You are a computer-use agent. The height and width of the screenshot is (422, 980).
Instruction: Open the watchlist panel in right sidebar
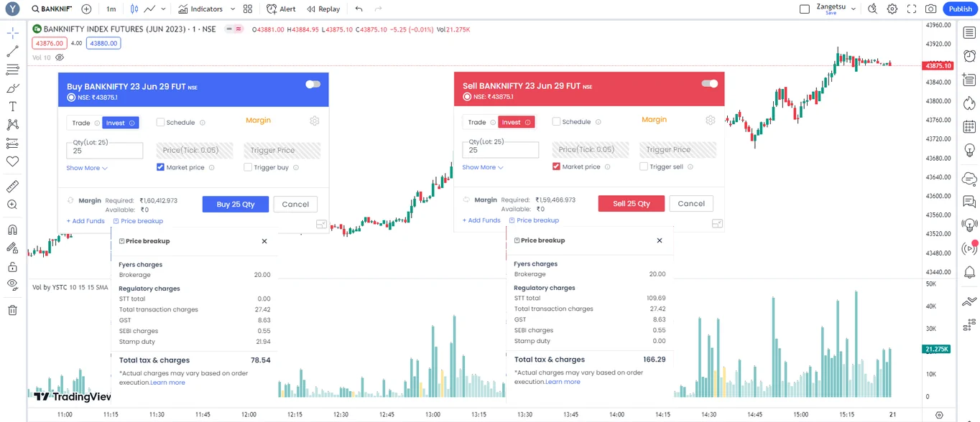pyautogui.click(x=969, y=33)
